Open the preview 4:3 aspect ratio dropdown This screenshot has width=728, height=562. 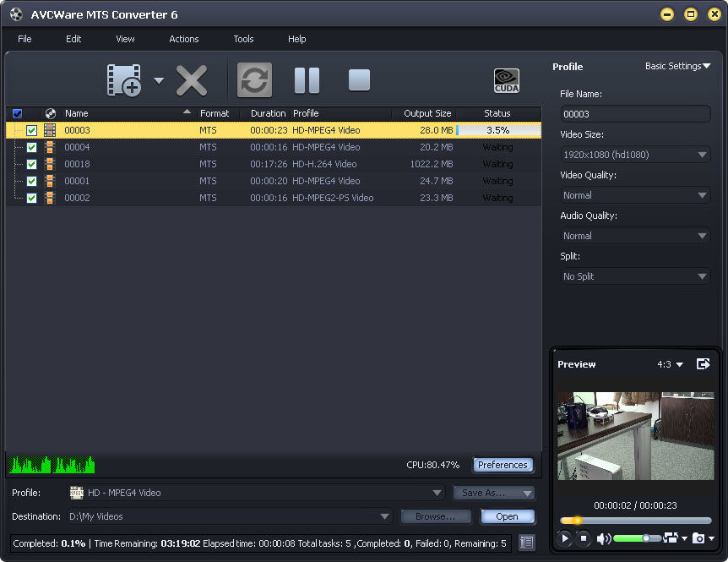670,364
